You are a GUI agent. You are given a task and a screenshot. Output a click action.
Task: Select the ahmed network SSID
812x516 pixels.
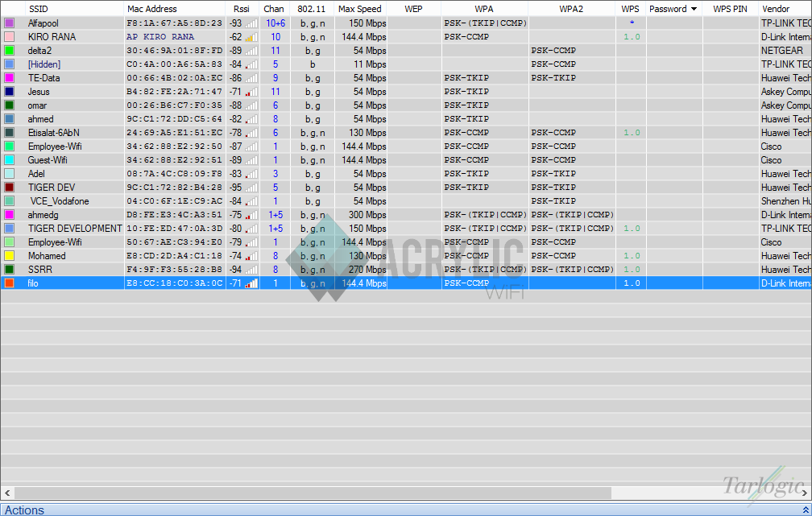click(x=40, y=119)
